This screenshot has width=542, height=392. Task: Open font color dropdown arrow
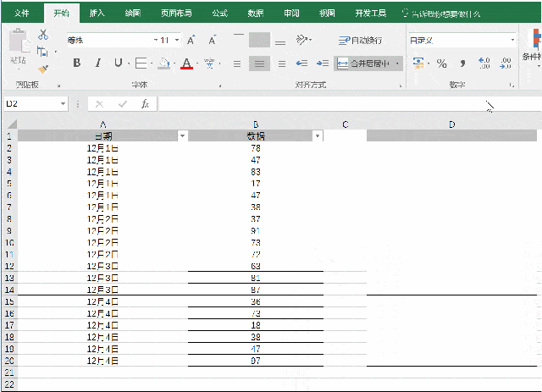[197, 63]
